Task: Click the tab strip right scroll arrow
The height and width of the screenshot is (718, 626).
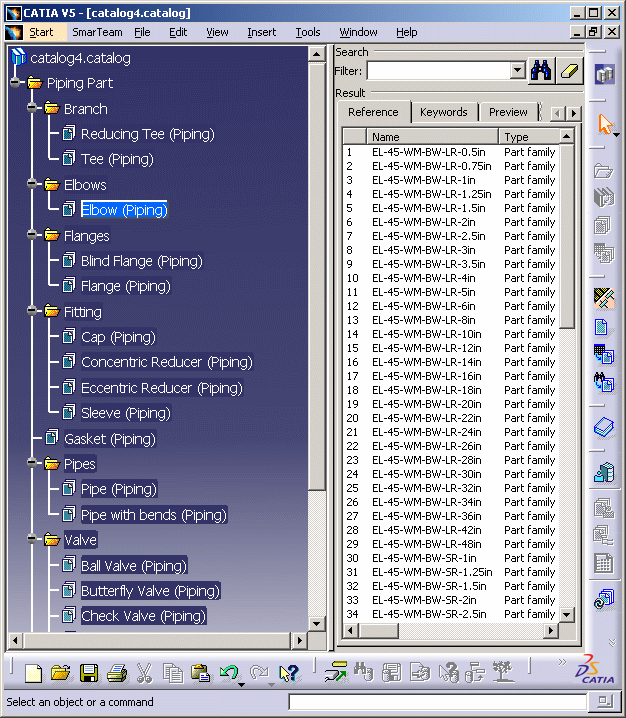Action: tap(574, 113)
